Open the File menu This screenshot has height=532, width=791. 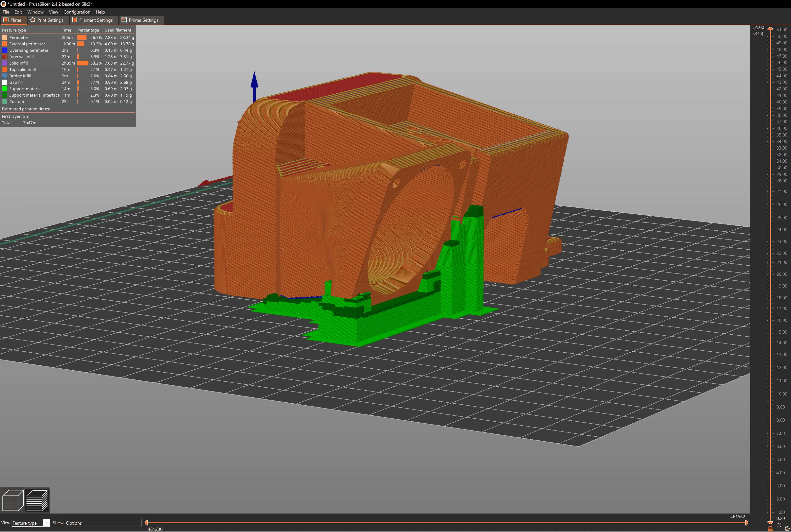6,12
